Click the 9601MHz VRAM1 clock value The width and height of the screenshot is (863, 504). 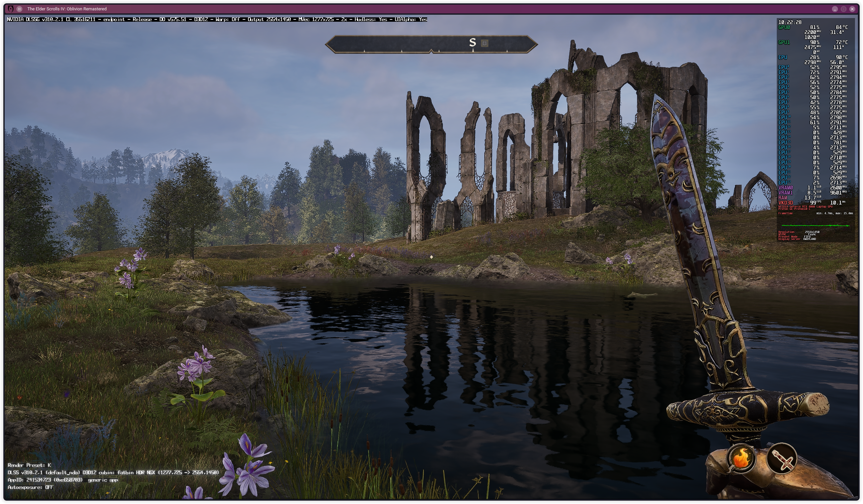838,193
